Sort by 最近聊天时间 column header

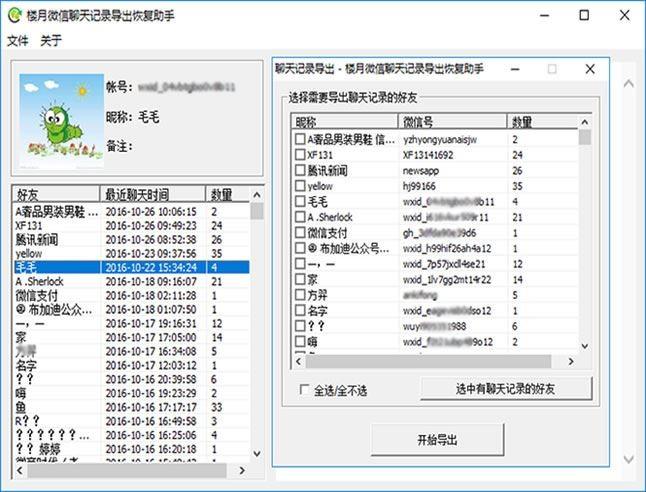click(x=152, y=194)
